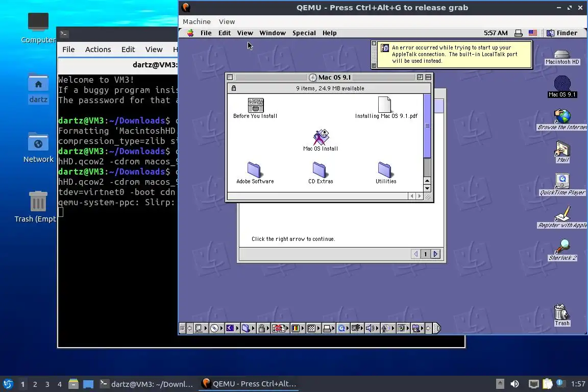Open the Mac Edit menu
This screenshot has width=588, height=392.
pos(224,33)
